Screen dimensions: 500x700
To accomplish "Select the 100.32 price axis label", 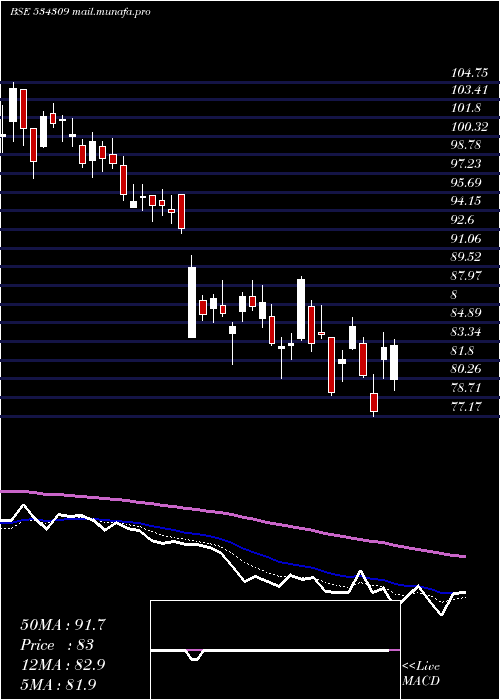I will point(470,127).
